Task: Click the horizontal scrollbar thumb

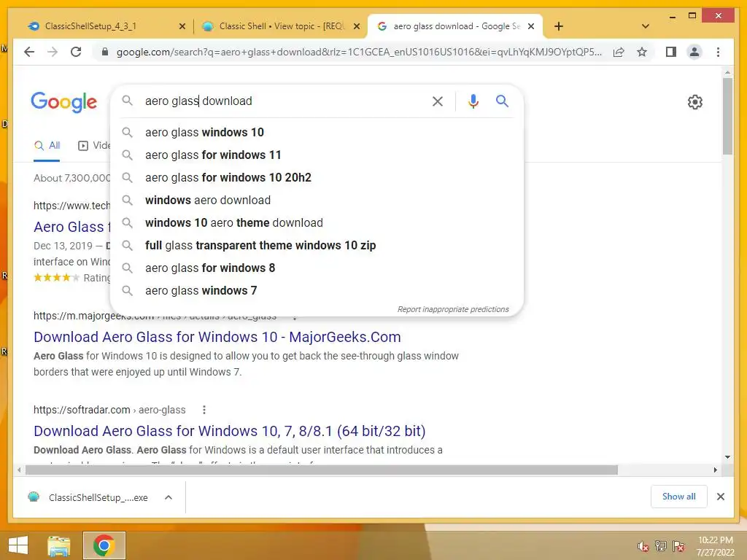Action: click(322, 470)
